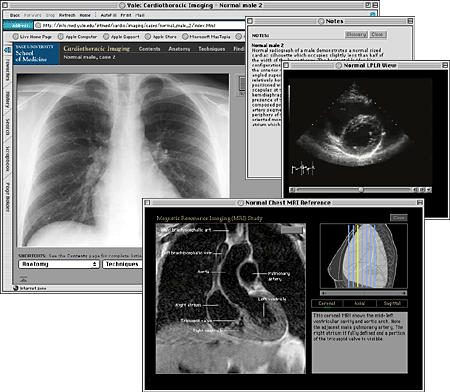Click the Apple Computer globe icon
Viewport: 450px width, 392px height.
click(x=61, y=37)
